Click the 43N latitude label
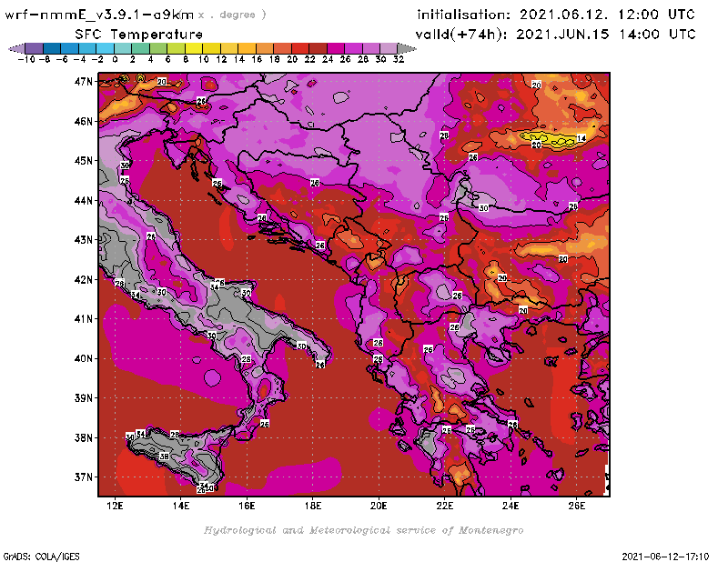 tap(84, 240)
